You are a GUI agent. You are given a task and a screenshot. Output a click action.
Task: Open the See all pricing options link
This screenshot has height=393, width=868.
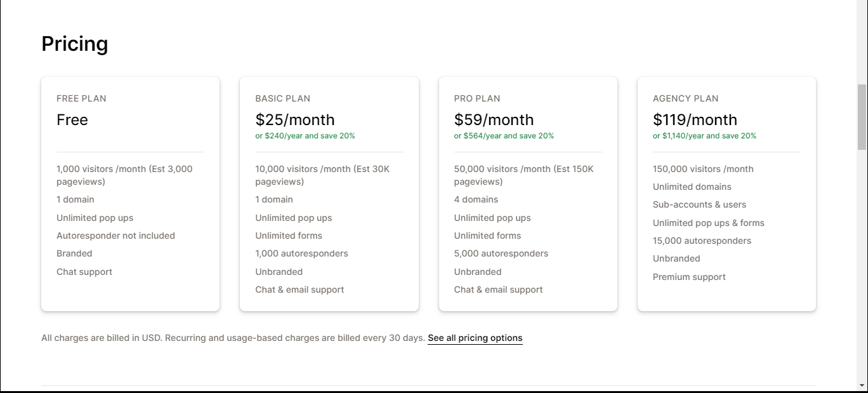point(475,338)
